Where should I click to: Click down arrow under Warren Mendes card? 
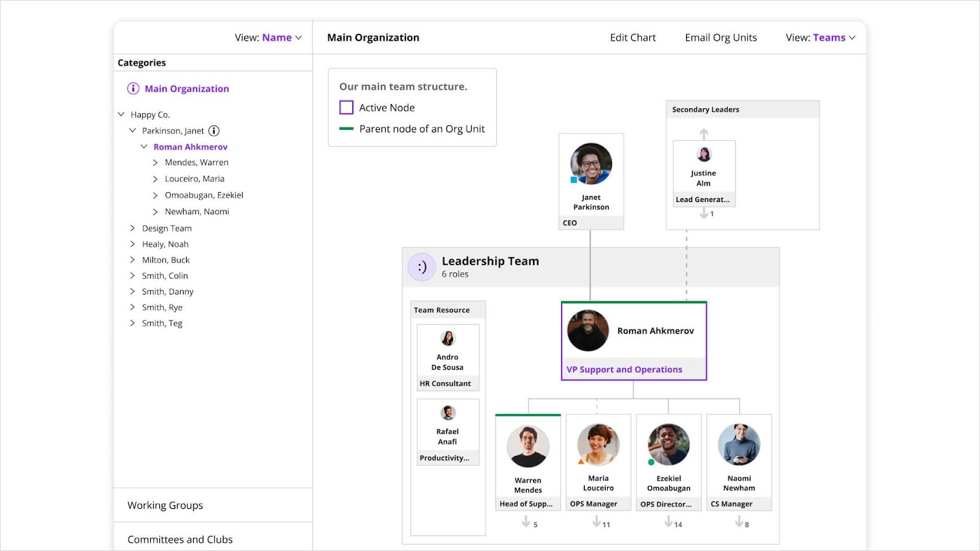(526, 522)
